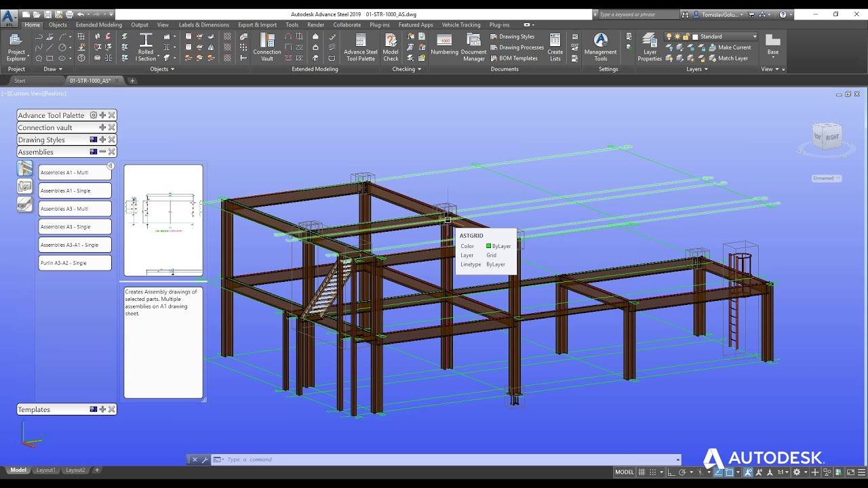
Task: Click the assembly drawing preview thumbnail
Action: pyautogui.click(x=163, y=220)
